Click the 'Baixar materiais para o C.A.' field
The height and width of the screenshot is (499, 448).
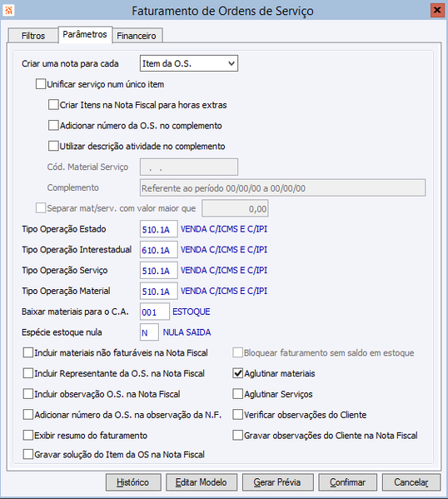tap(155, 312)
